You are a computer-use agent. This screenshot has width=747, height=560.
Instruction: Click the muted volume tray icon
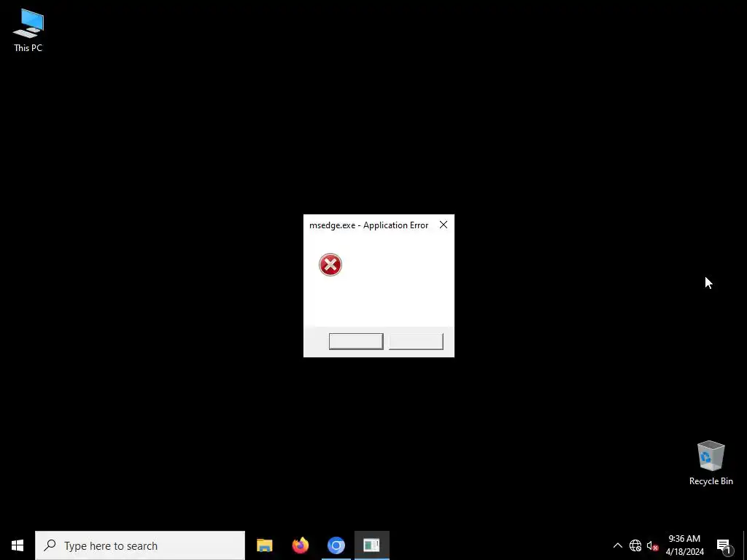coord(652,545)
